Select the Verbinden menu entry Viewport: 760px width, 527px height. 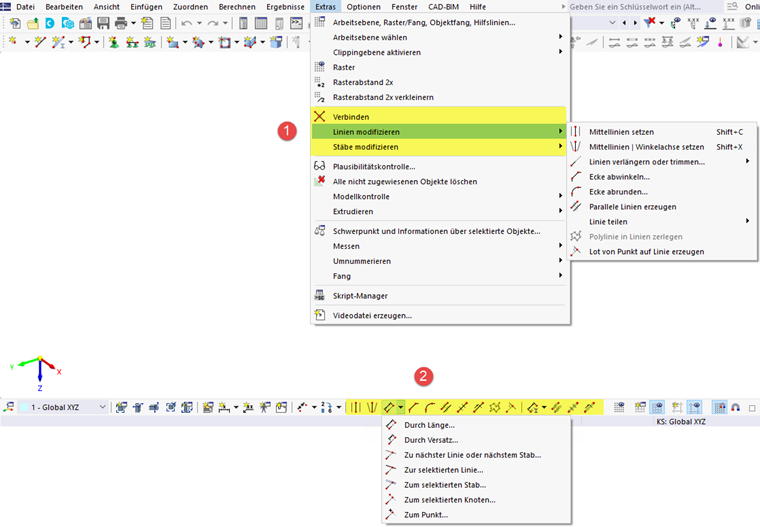[439, 116]
